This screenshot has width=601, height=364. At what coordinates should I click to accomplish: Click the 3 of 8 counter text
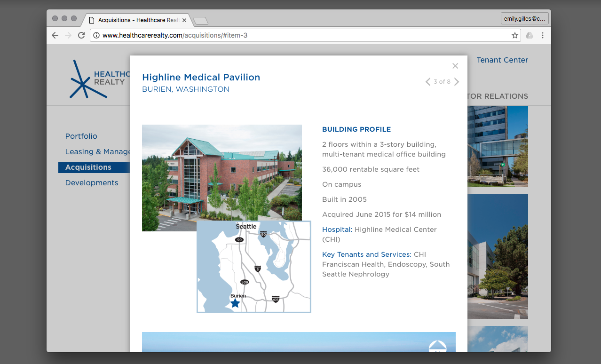[x=442, y=82]
